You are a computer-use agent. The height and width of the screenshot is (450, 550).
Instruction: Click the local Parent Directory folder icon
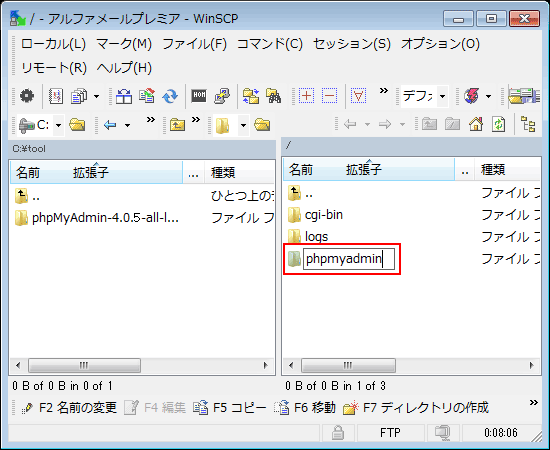pos(177,125)
